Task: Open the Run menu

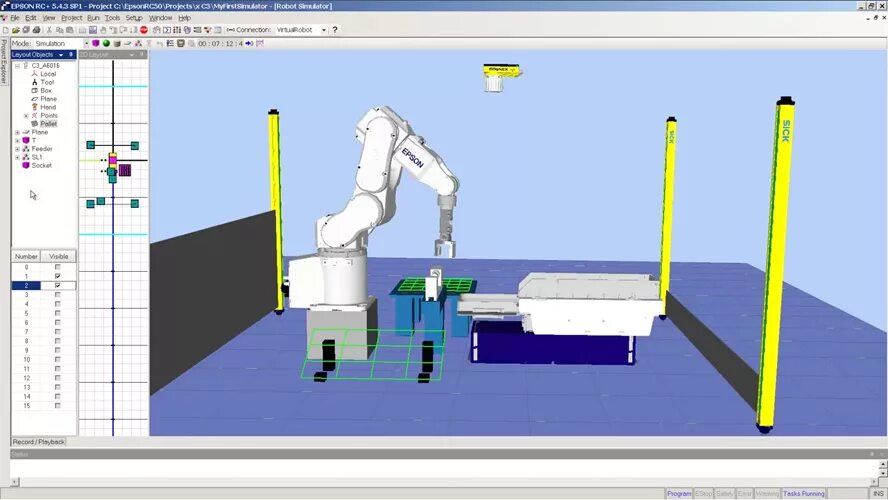Action: tap(93, 18)
